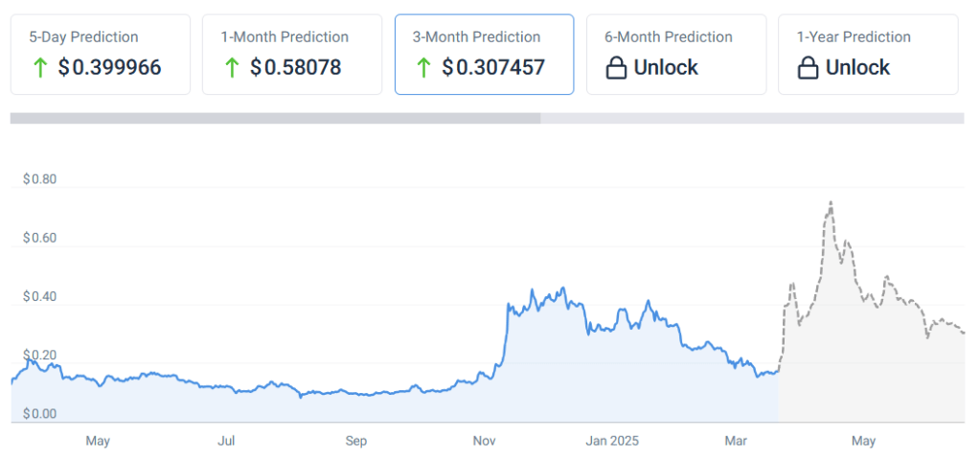Click the 5-Day Prediction green up arrow
The width and height of the screenshot is (980, 461).
[39, 68]
